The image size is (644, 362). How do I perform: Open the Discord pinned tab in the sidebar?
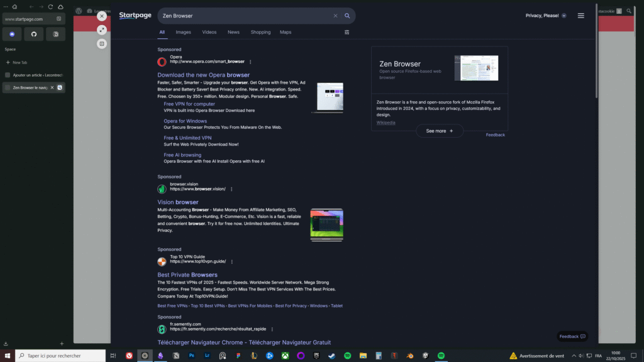[x=11, y=33]
